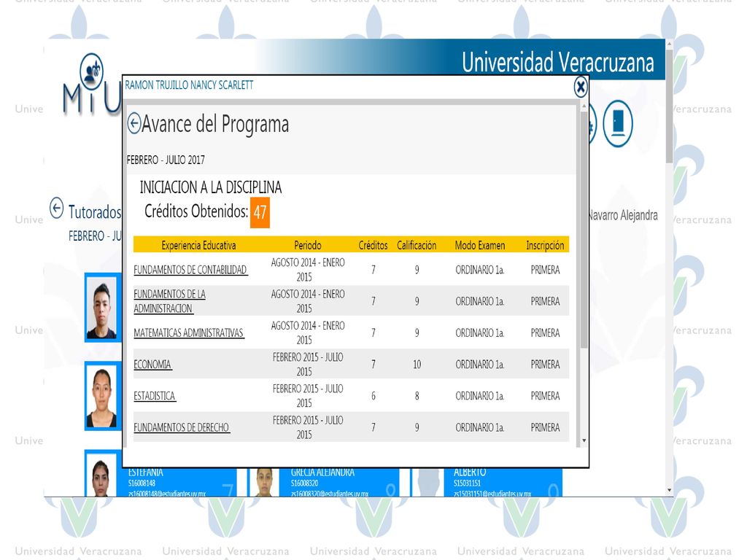Click the Universidad Veracruzana header title

(x=558, y=63)
